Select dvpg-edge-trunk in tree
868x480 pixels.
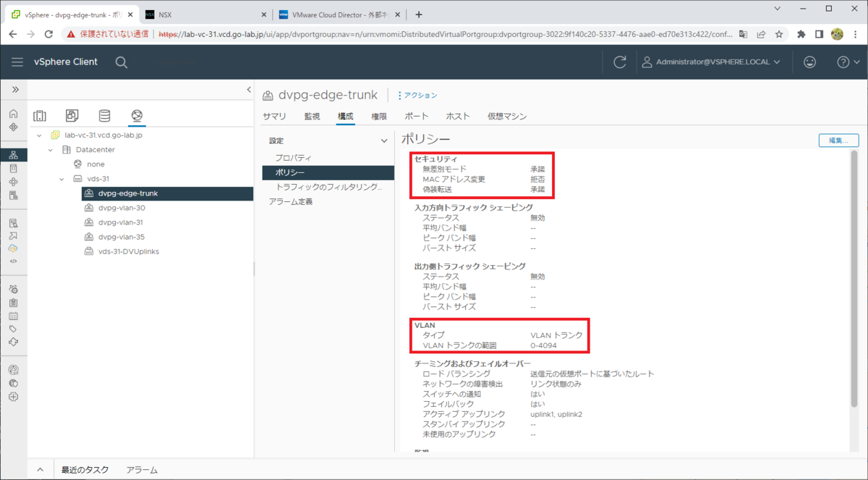click(x=167, y=193)
